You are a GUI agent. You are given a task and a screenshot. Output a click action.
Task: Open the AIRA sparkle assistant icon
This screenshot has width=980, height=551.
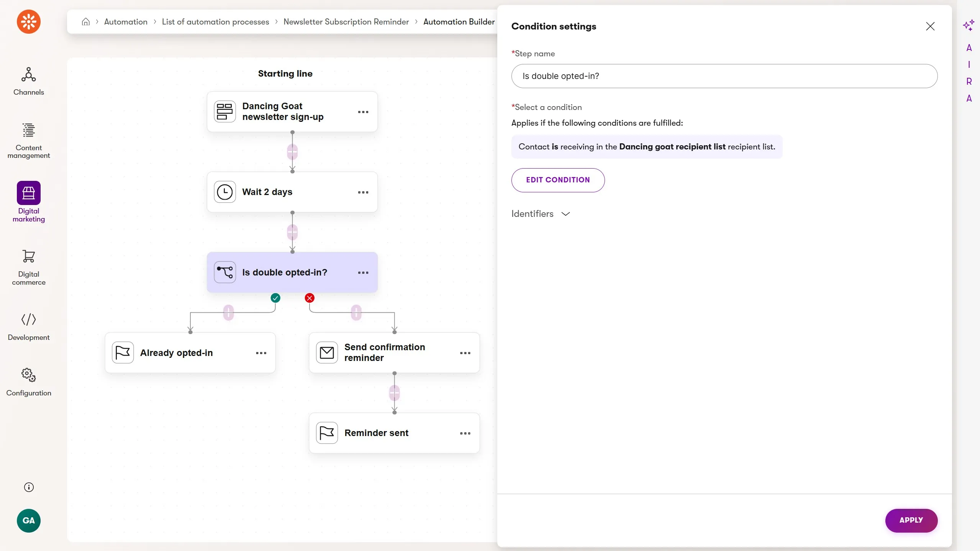pyautogui.click(x=969, y=25)
